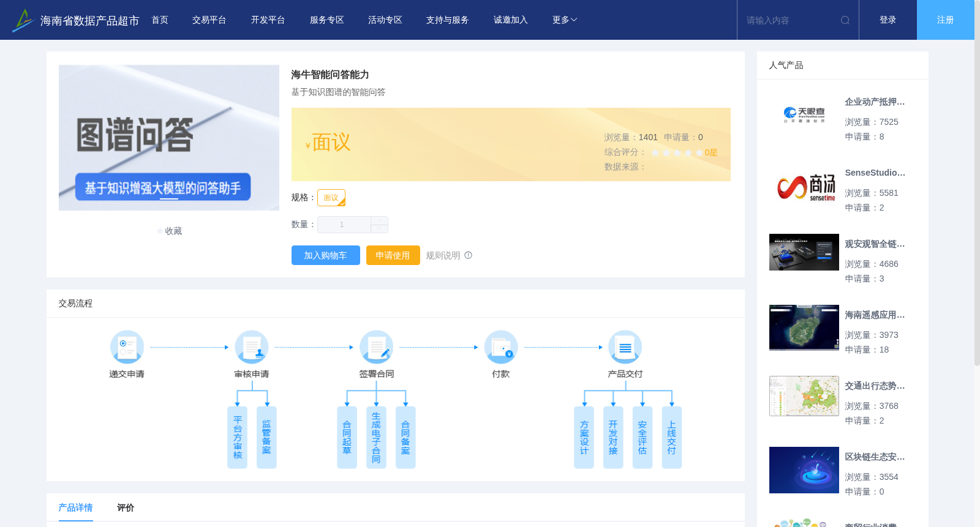Open the 观安观智全链 product title

pos(875,244)
